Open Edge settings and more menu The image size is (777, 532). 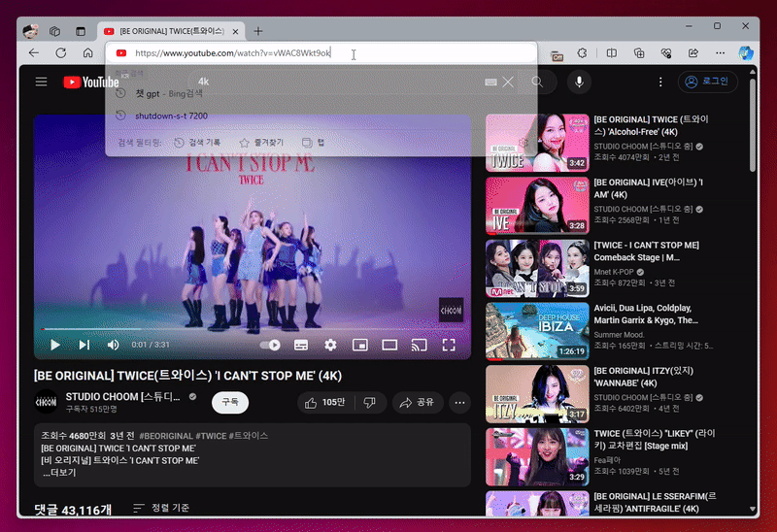coord(720,53)
